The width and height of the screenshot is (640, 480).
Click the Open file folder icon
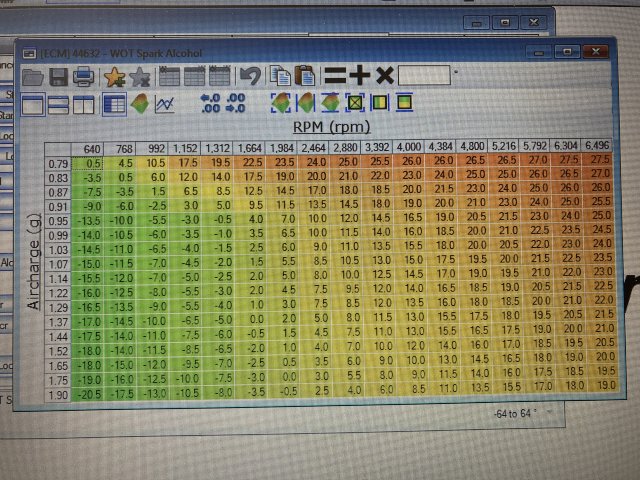click(x=33, y=77)
